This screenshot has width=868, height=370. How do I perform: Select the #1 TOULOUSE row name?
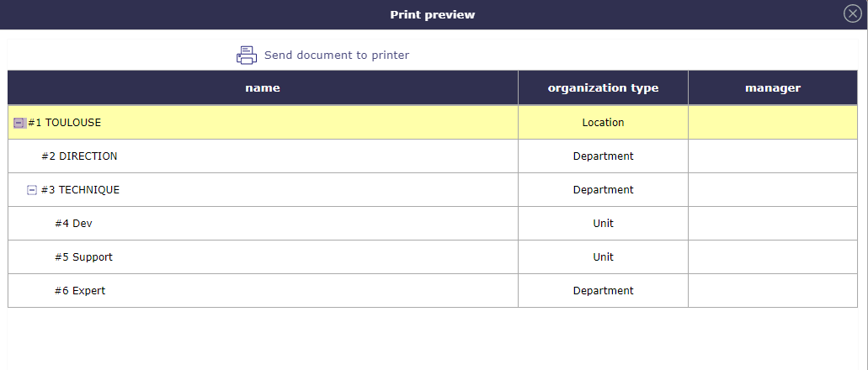[64, 123]
